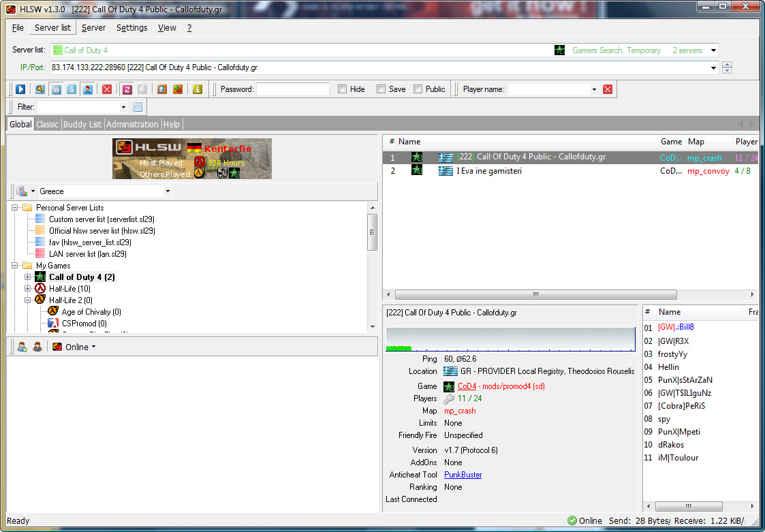The width and height of the screenshot is (765, 532).
Task: Click the blue S toolbar icon
Action: (x=72, y=89)
